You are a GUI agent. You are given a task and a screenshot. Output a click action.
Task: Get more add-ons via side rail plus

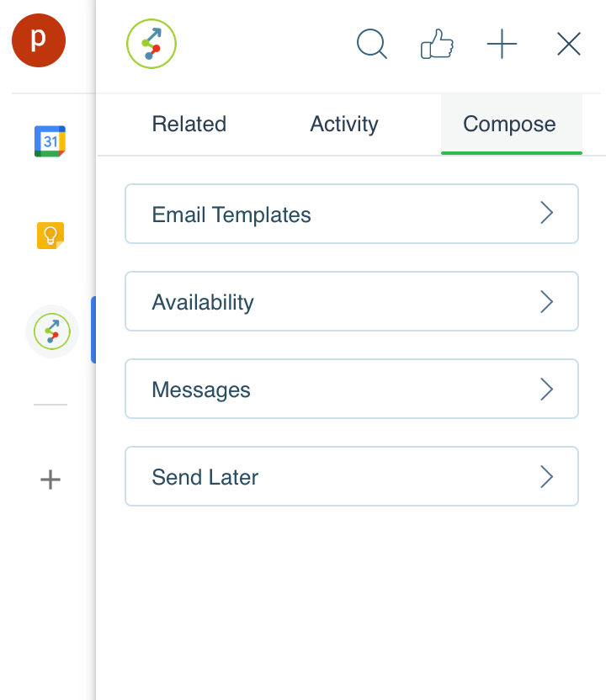pos(50,480)
